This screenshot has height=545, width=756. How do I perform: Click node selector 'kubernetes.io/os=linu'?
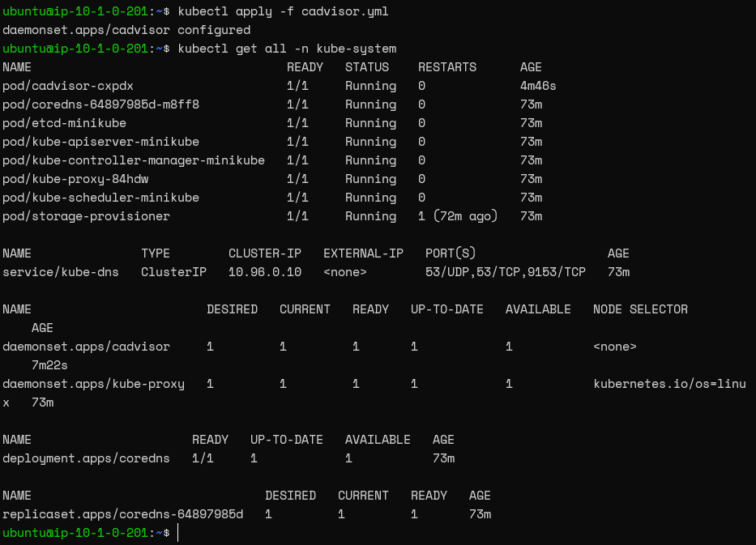(669, 384)
